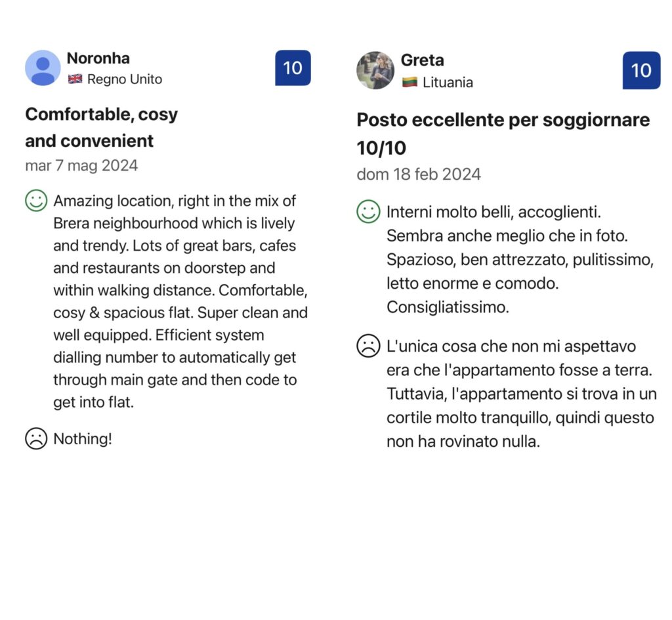Select the Regno Unito country label
This screenshot has height=620, width=672.
125,79
